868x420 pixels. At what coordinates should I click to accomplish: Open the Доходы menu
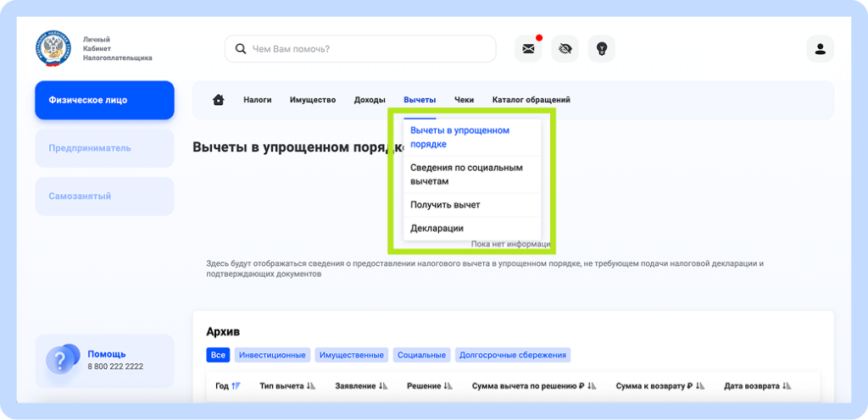[x=370, y=100]
